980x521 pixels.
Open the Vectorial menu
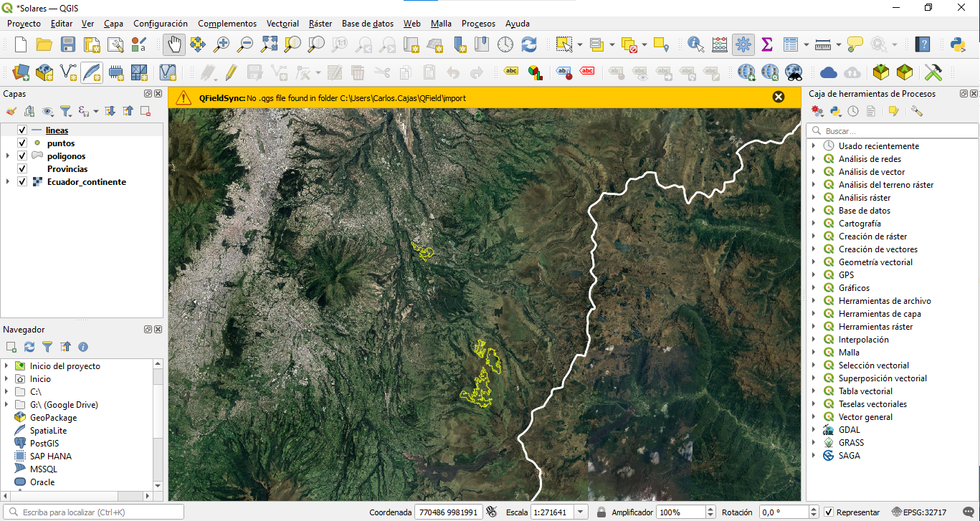pos(282,24)
